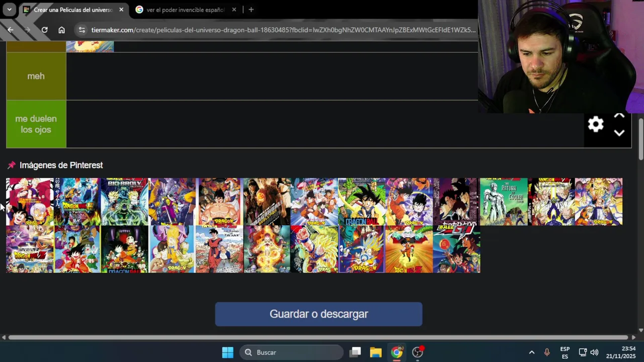Select the Dragon Ball Super Broly poster
The image size is (644, 362).
(x=77, y=201)
